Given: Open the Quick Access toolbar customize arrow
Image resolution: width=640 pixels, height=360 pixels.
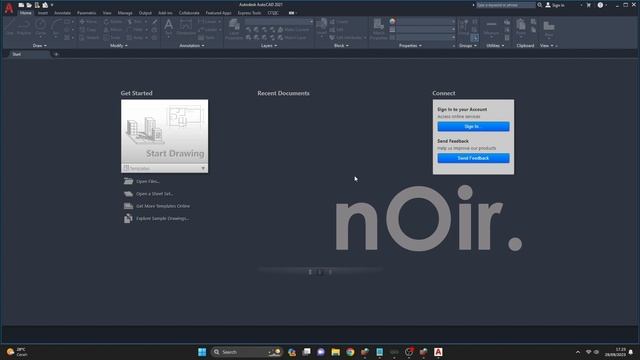Looking at the screenshot, I should [x=52, y=5].
